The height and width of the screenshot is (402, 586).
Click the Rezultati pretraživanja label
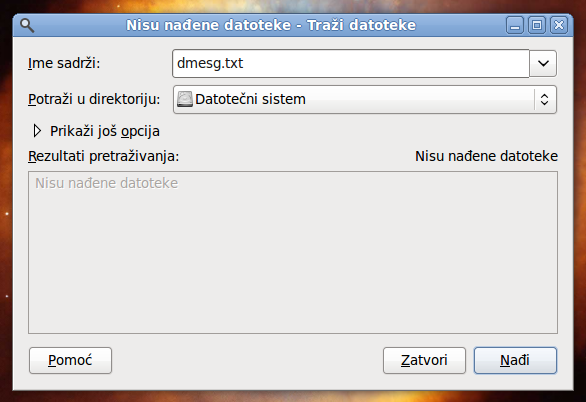(x=104, y=156)
